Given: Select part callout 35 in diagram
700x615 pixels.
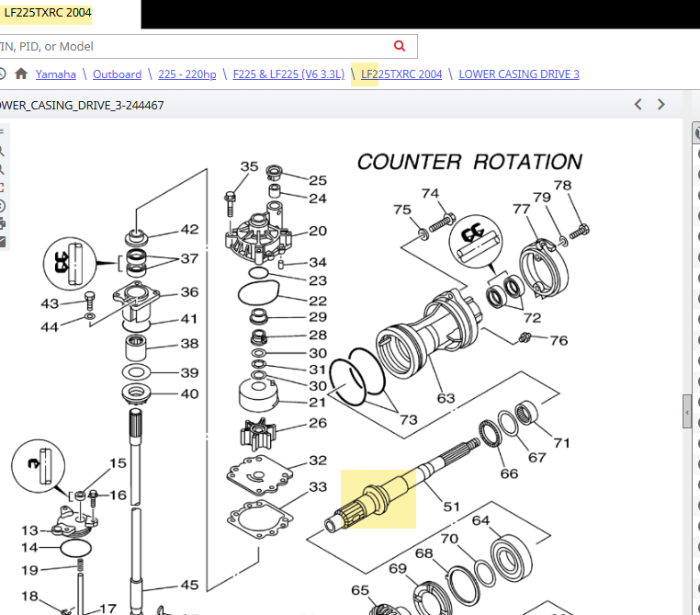Looking at the screenshot, I should 250,166.
